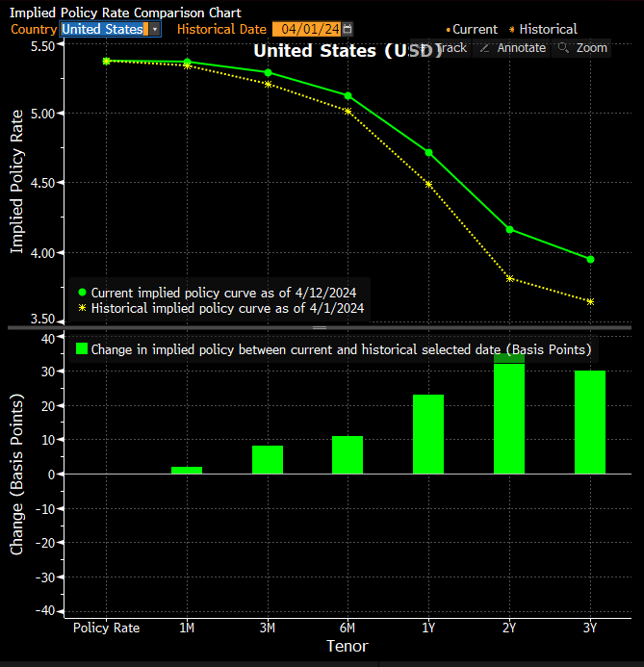Click the 'United States (USD)' chart title

348,51
